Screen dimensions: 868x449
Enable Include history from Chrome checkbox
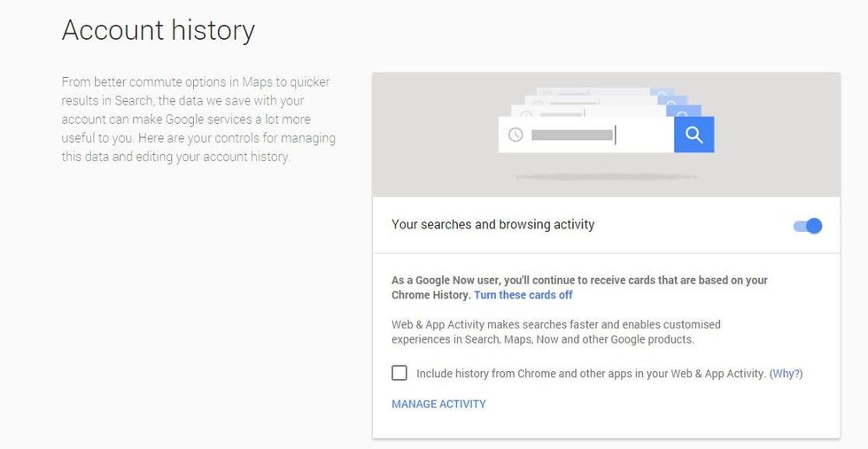(x=399, y=373)
